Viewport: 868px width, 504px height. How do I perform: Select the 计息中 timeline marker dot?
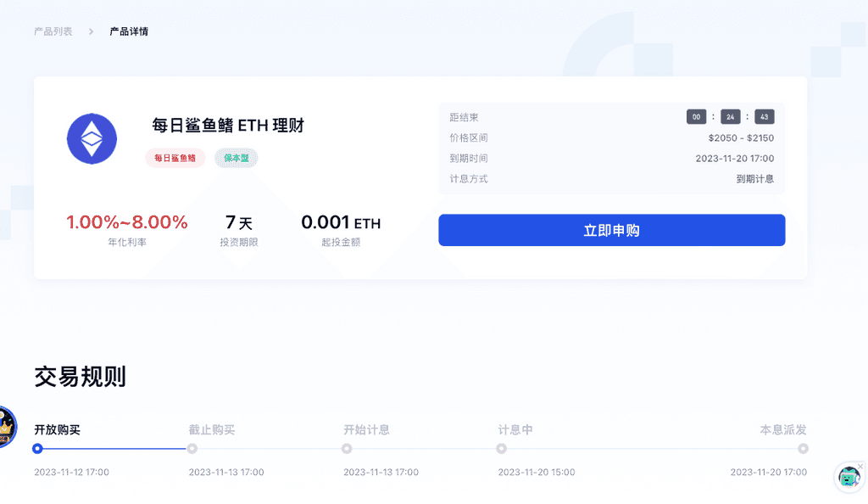click(x=502, y=449)
